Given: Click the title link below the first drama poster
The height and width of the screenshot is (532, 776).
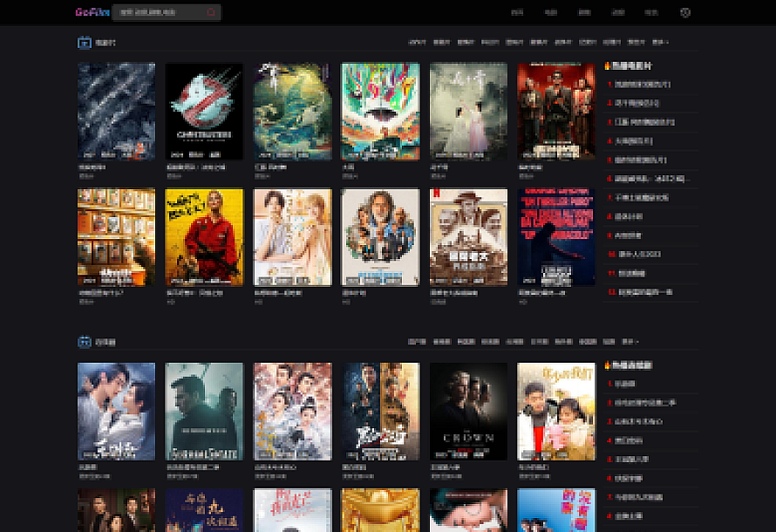Looking at the screenshot, I should point(87,467).
